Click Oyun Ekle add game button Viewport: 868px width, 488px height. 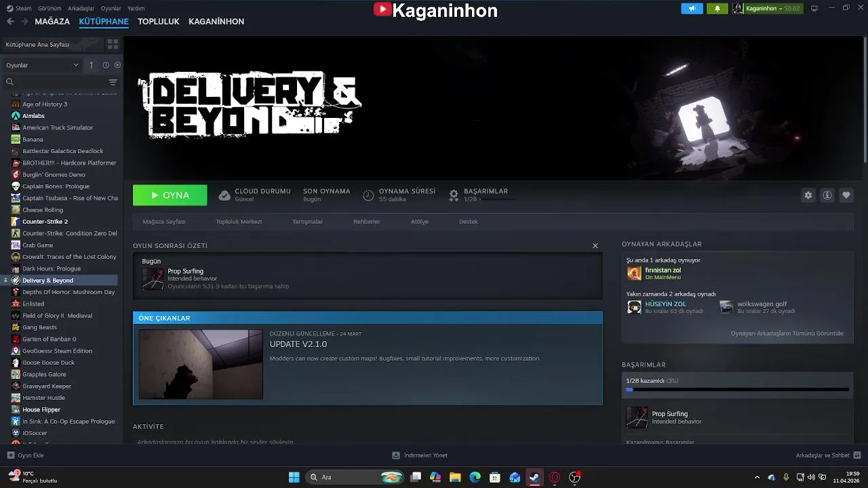(26, 455)
